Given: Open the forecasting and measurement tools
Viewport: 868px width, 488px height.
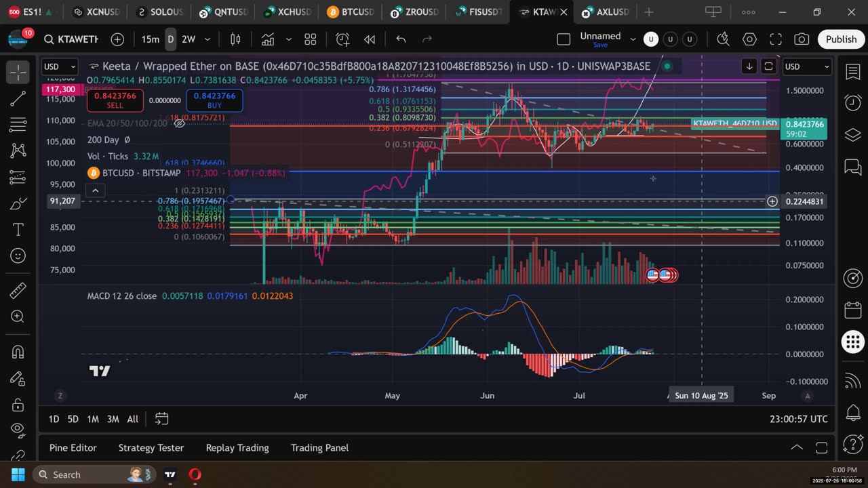Looking at the screenshot, I should pos(18,178).
